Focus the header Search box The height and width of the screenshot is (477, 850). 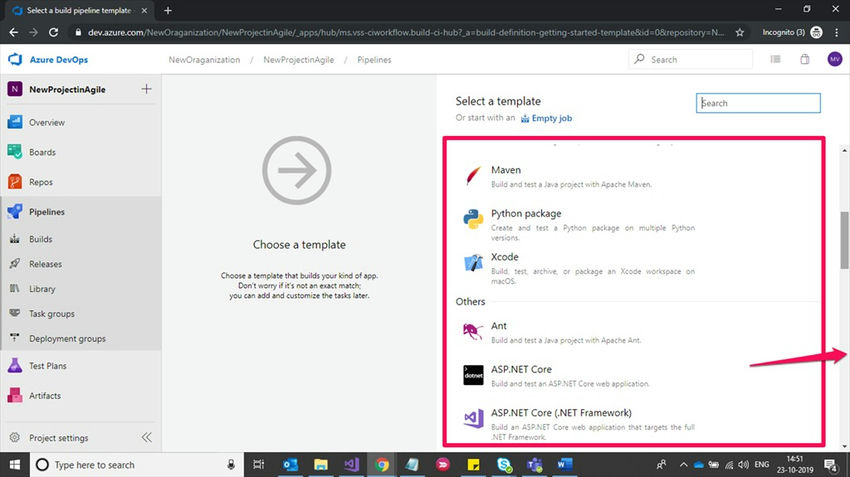pos(691,59)
